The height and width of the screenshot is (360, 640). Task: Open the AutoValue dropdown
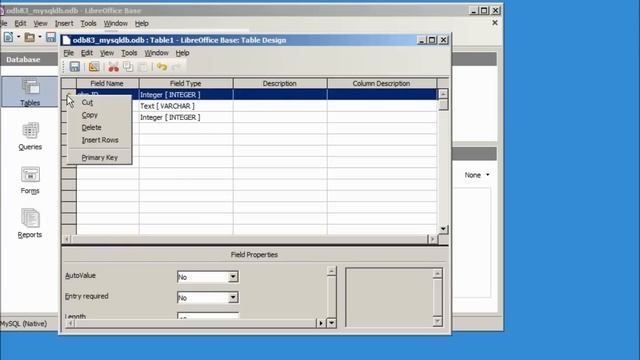(233, 277)
